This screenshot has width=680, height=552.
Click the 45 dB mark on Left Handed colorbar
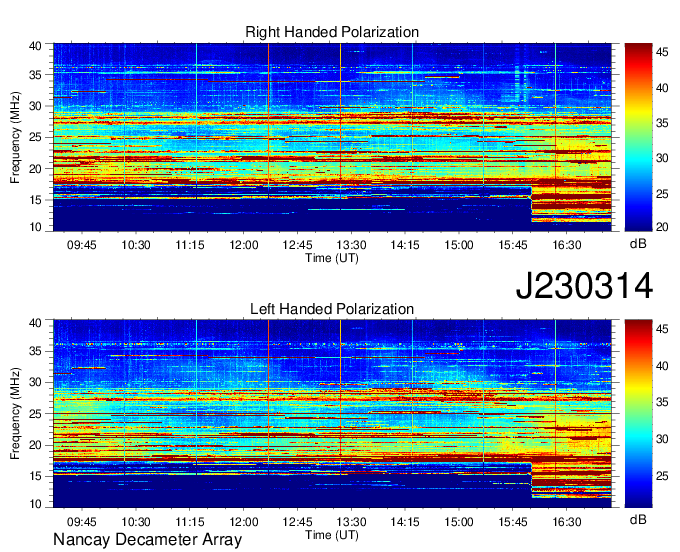(662, 330)
